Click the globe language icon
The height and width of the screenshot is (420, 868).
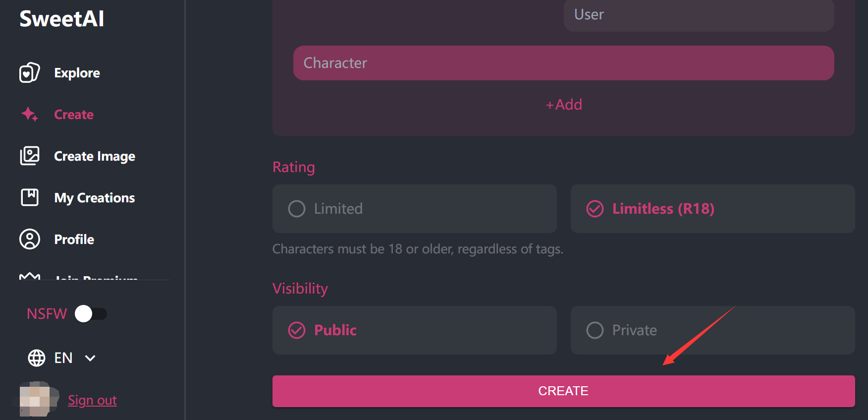[37, 358]
